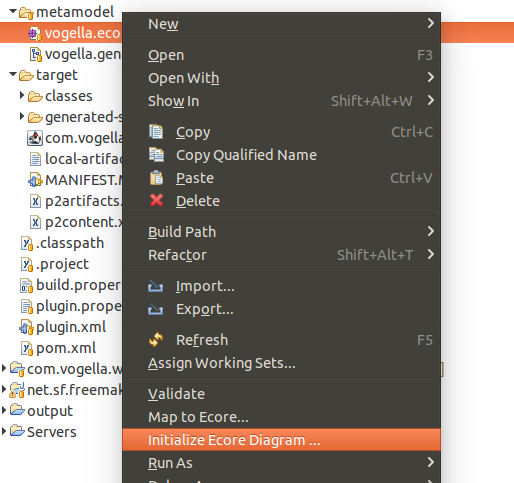
Task: Click the Refresh arrows icon
Action: pos(156,340)
